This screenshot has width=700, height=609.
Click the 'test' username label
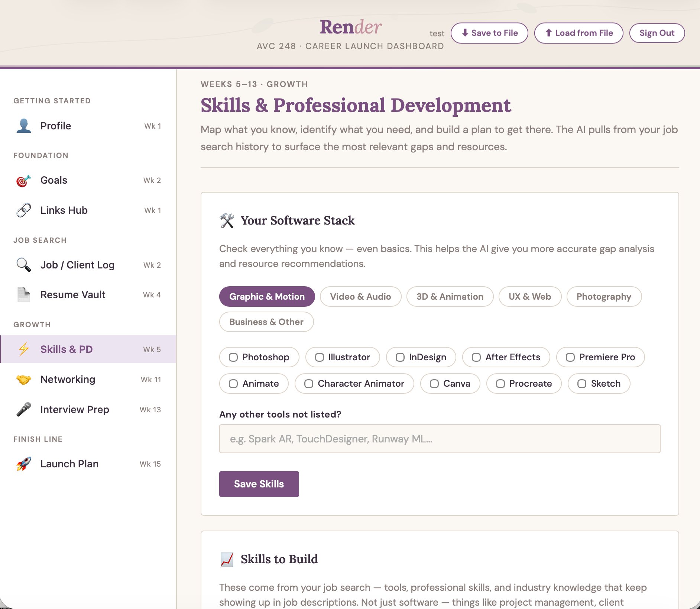coord(437,33)
